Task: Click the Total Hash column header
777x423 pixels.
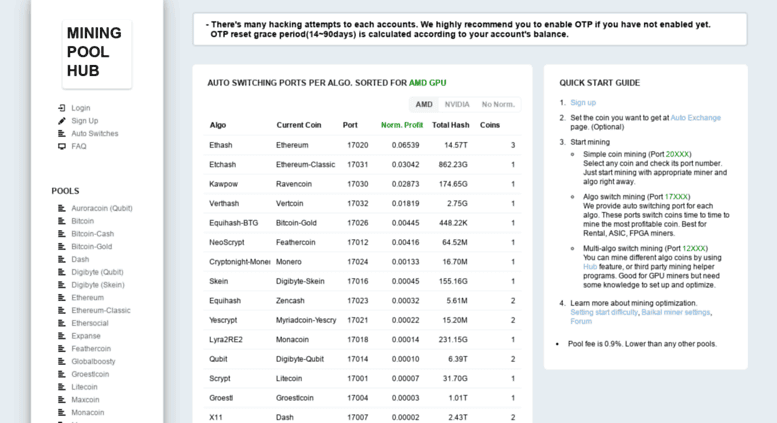Action: click(450, 125)
